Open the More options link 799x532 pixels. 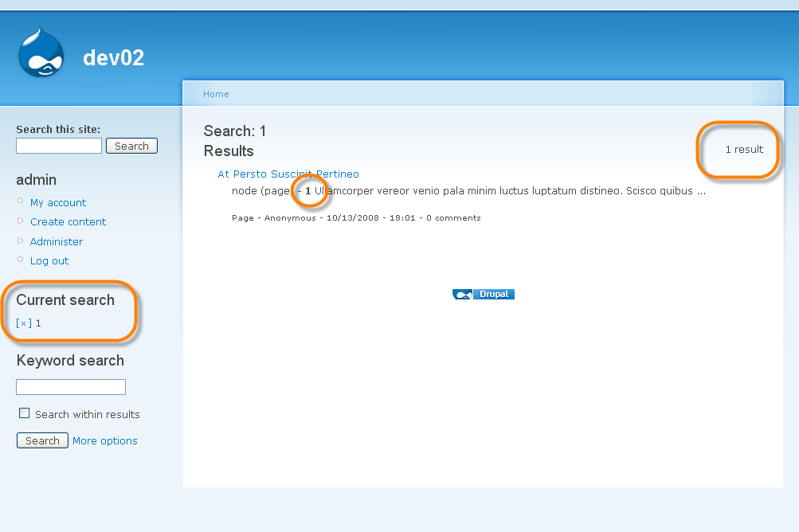coord(105,440)
